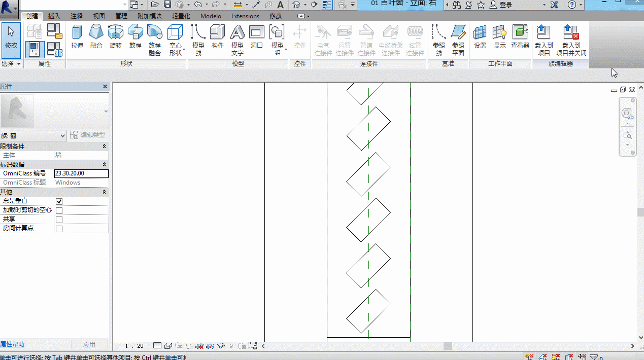Switch to the 插入 ribbon tab

click(x=54, y=16)
